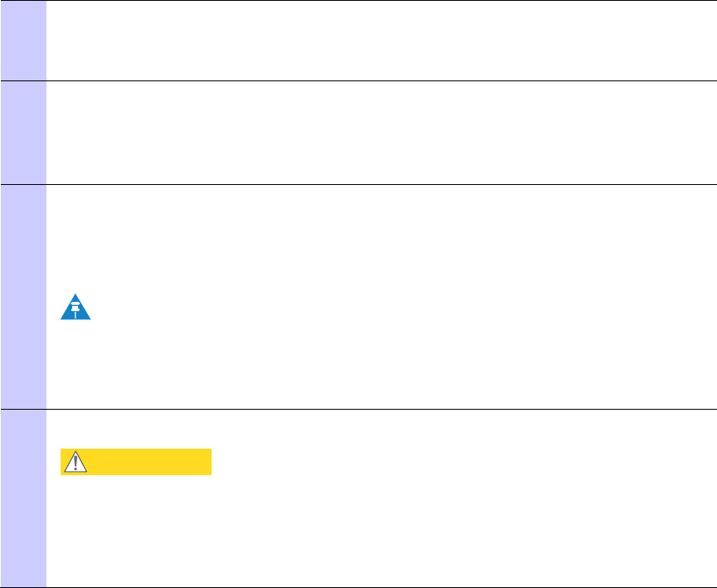Click the exclamation warning triangle icon
The image size is (717, 588).
tap(76, 461)
